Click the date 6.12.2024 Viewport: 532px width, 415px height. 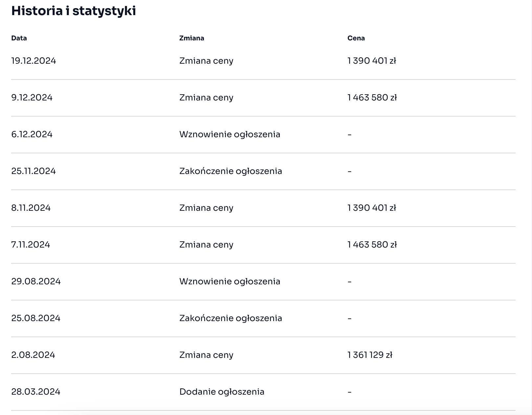coord(32,134)
